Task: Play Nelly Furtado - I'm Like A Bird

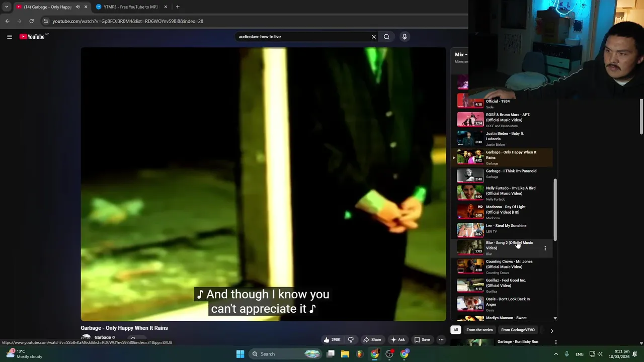Action: [503, 193]
